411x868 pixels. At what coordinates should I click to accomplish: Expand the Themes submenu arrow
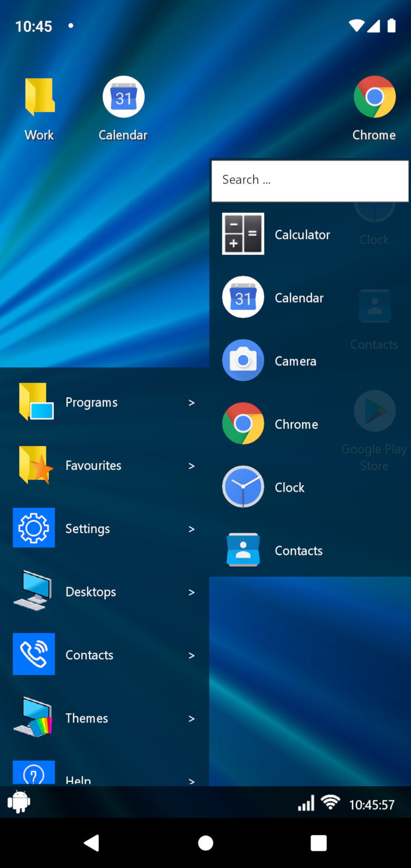point(192,719)
